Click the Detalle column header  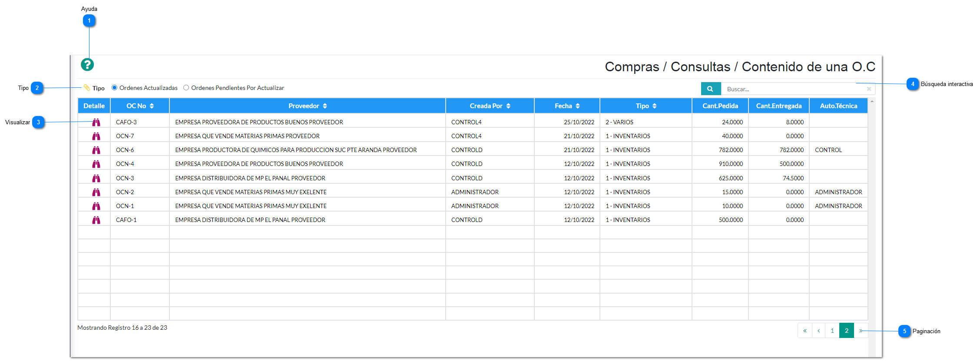[x=94, y=106]
